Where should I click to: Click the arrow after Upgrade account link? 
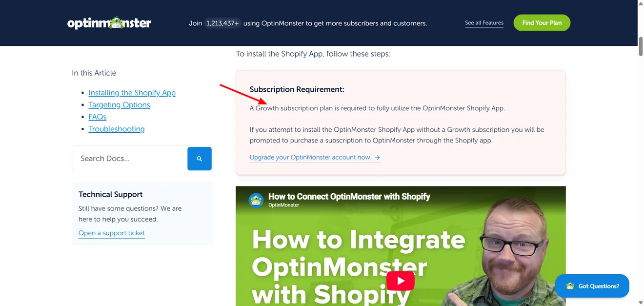pos(377,158)
